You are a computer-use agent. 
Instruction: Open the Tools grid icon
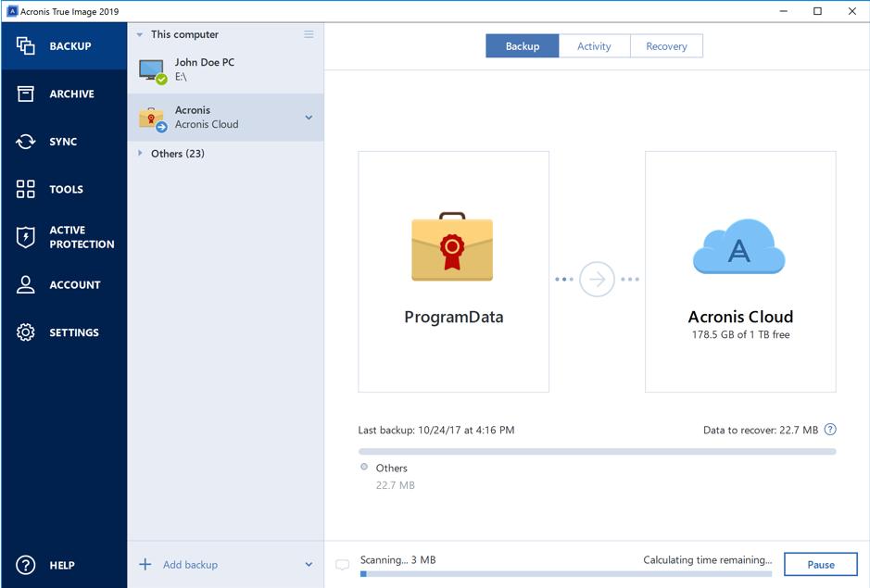(26, 189)
